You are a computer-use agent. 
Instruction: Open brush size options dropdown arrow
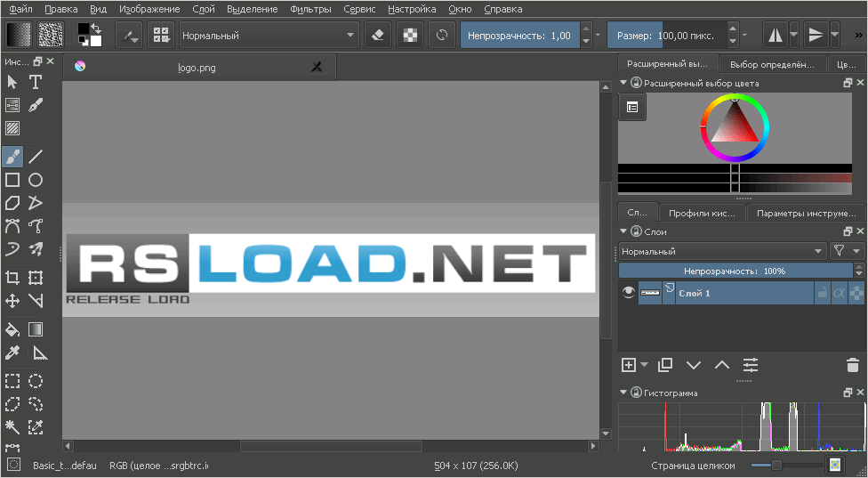point(745,36)
